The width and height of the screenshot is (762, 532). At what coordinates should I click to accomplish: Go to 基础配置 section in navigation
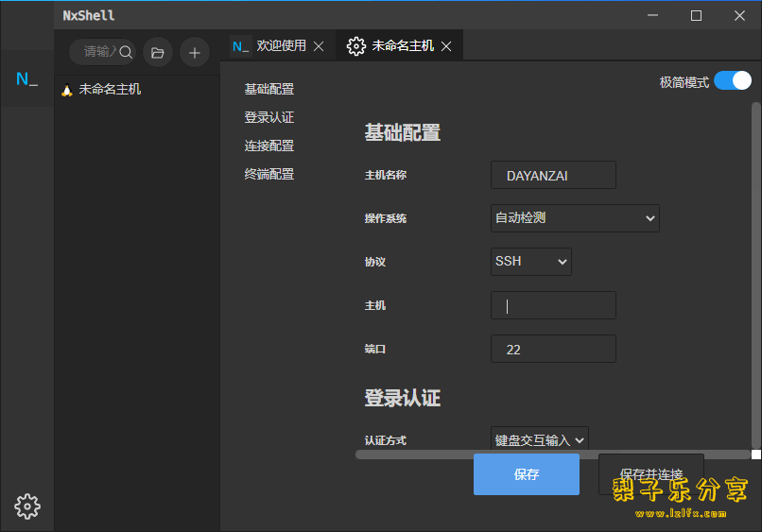pos(269,90)
